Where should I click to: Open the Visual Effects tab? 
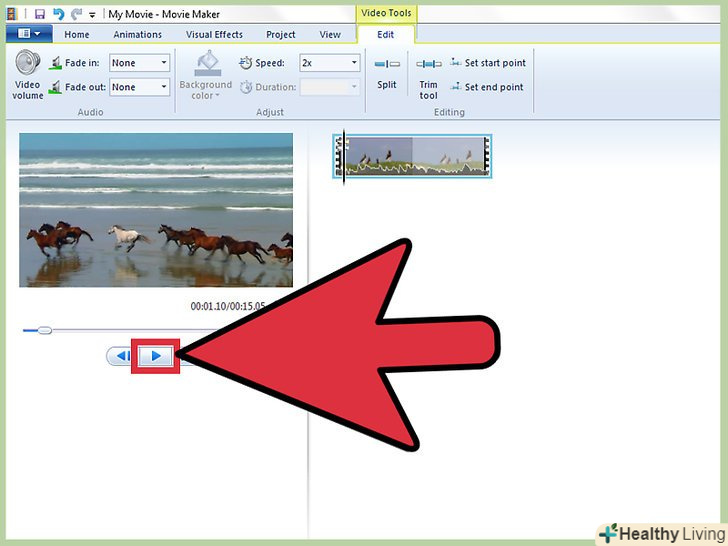tap(214, 34)
